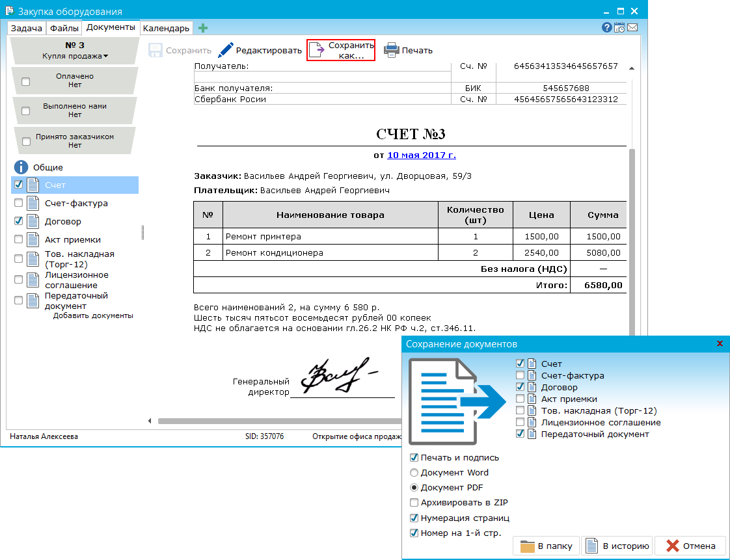Open help via the blue question icon
The image size is (730, 560).
point(606,27)
